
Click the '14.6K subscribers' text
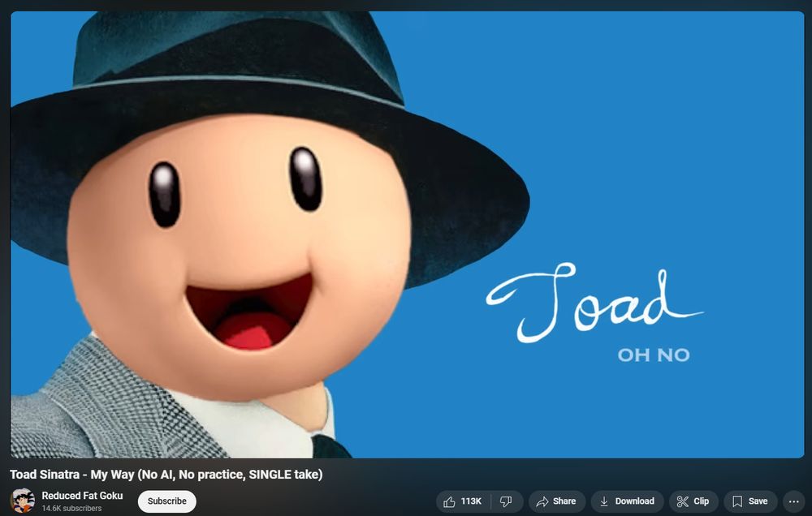pos(71,508)
